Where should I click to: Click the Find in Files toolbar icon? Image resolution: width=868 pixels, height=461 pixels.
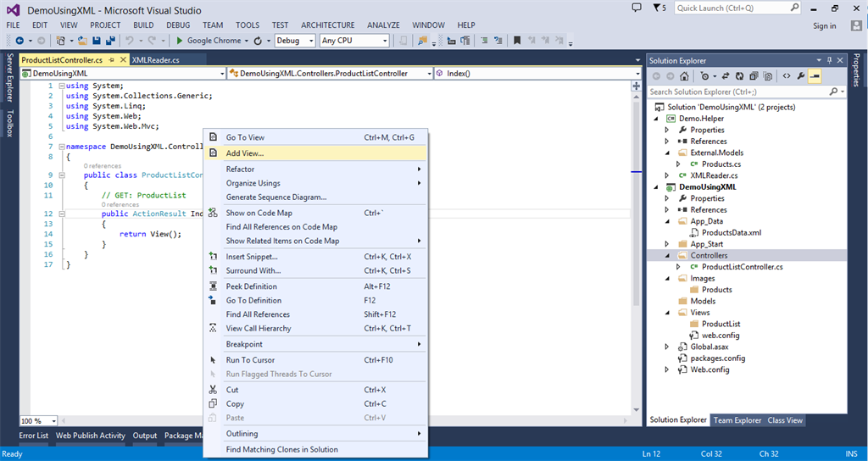(423, 41)
